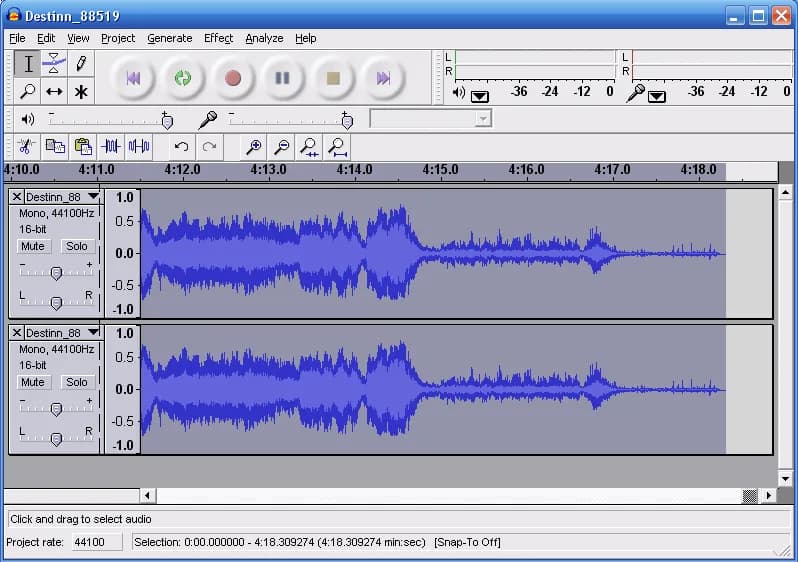The width and height of the screenshot is (798, 562).
Task: Select the Selection (I-beam) tool
Action: pyautogui.click(x=28, y=64)
